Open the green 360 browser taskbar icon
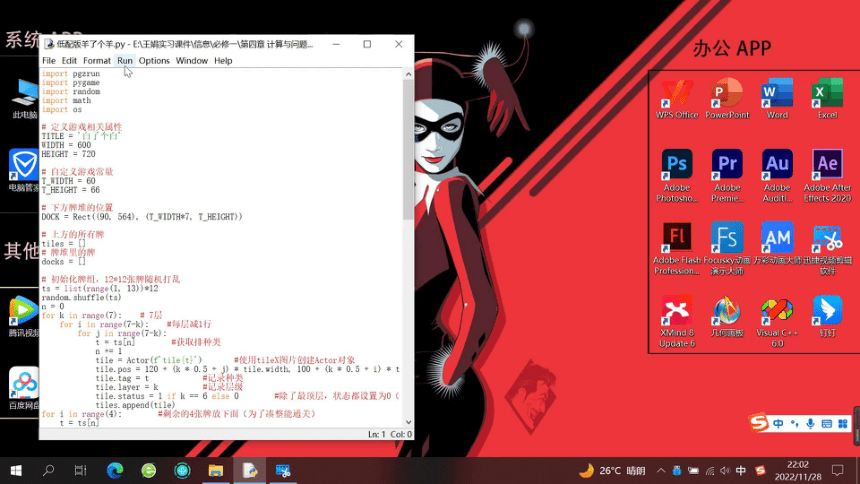The image size is (860, 484). coord(149,470)
